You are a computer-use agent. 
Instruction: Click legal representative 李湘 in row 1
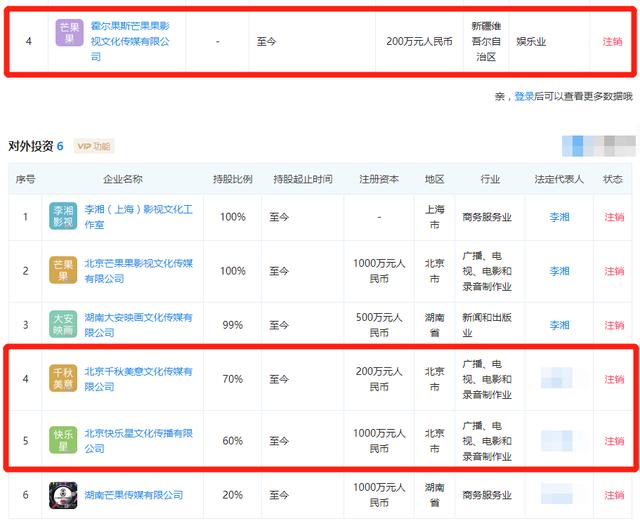(559, 216)
